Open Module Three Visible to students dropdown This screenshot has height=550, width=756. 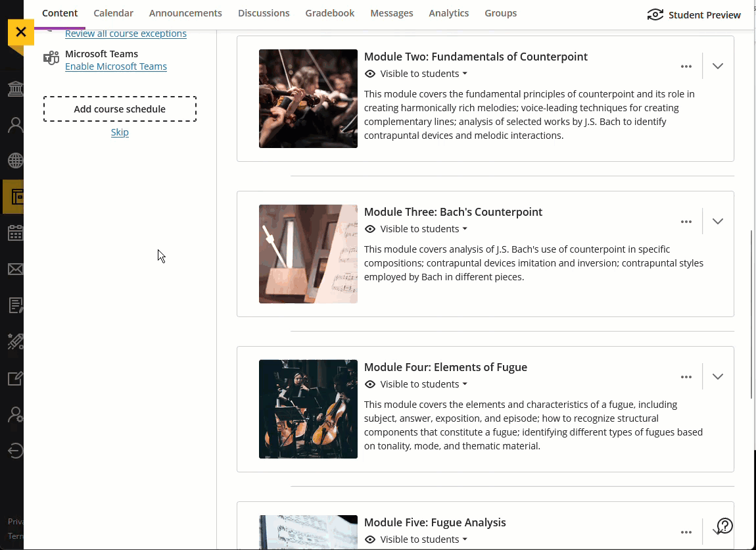tap(424, 229)
